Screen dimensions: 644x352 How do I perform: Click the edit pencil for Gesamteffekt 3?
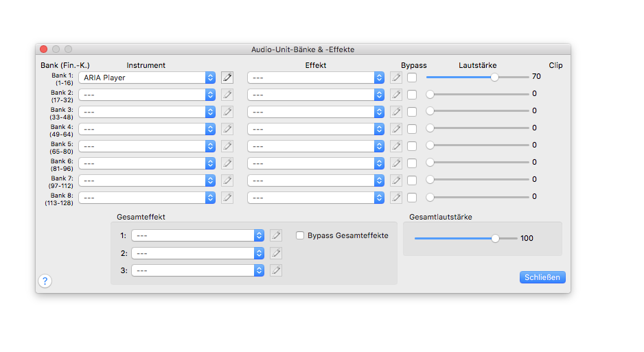[276, 270]
